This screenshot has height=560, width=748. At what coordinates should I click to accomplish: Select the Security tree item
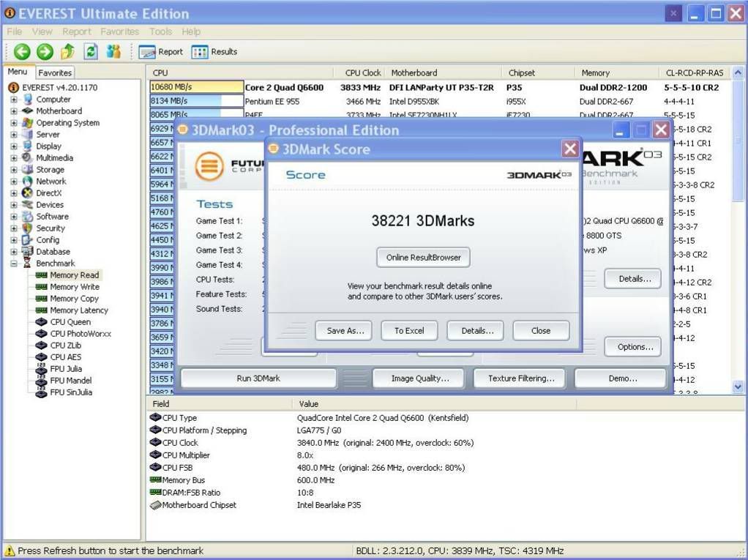(x=50, y=228)
